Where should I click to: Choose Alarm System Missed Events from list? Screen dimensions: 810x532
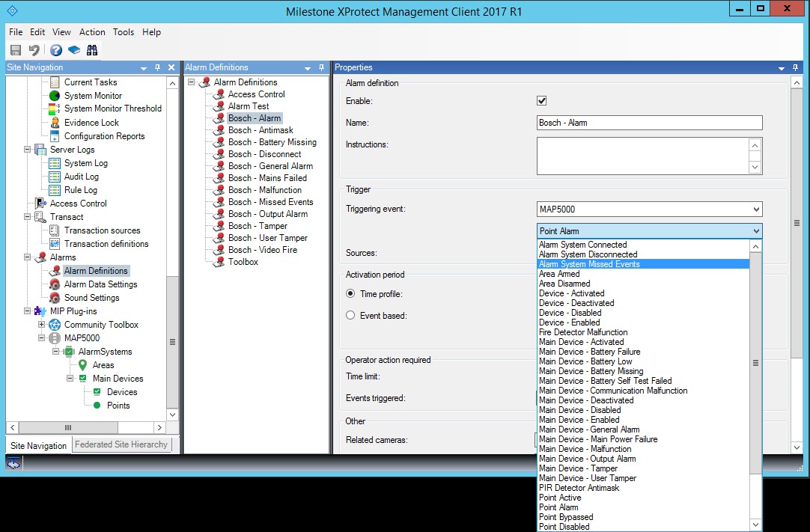[589, 264]
